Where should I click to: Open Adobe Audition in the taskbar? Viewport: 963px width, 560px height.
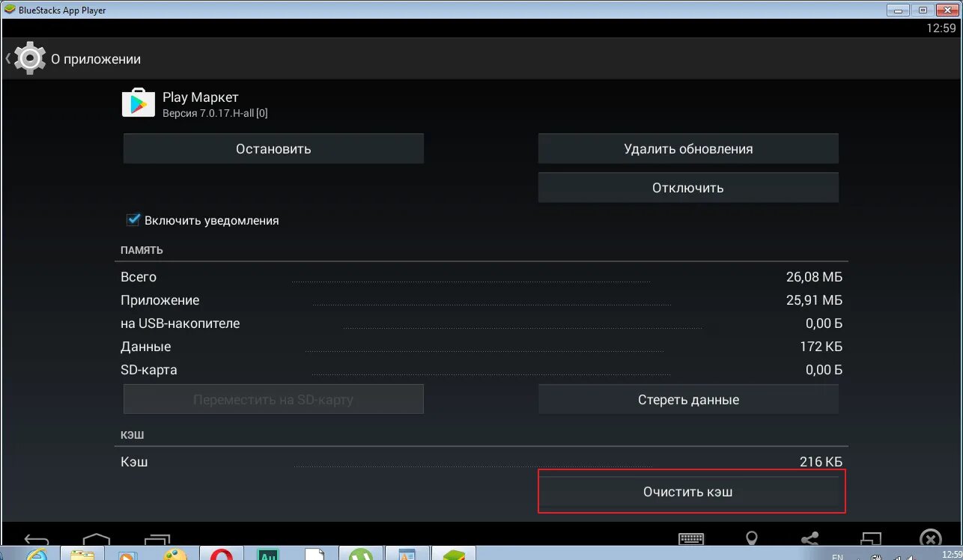pyautogui.click(x=267, y=554)
